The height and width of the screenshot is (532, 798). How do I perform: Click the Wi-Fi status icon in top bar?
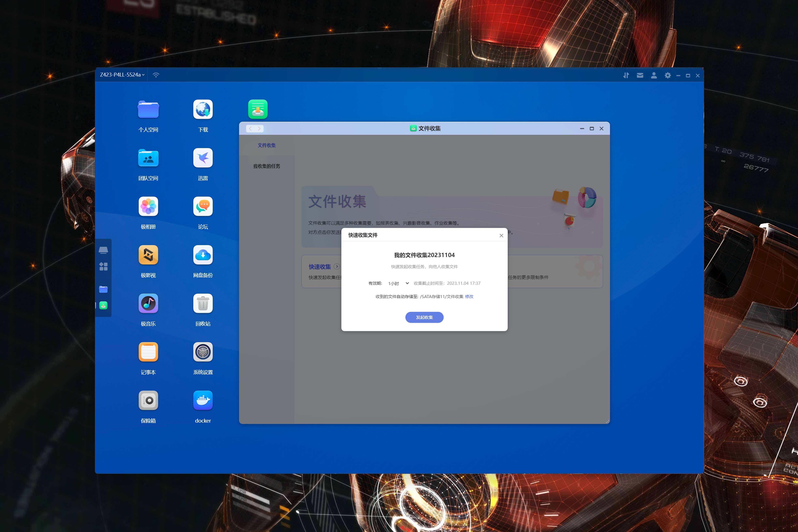pos(156,75)
